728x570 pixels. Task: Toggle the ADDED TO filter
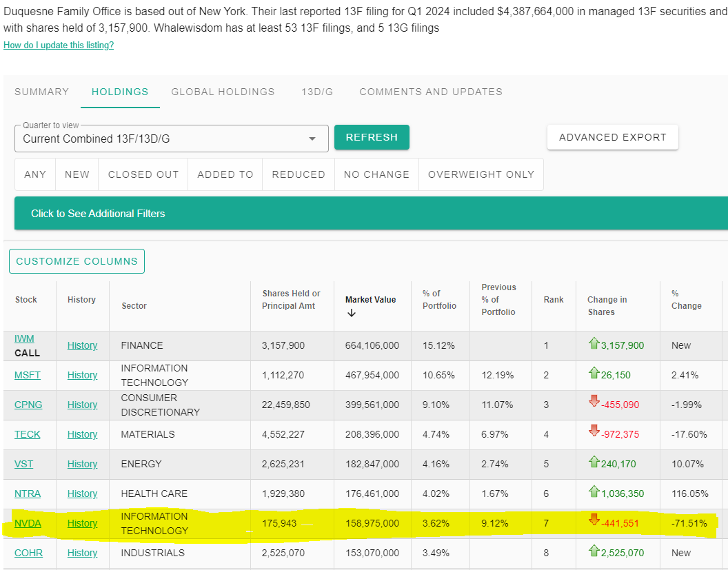click(x=225, y=174)
